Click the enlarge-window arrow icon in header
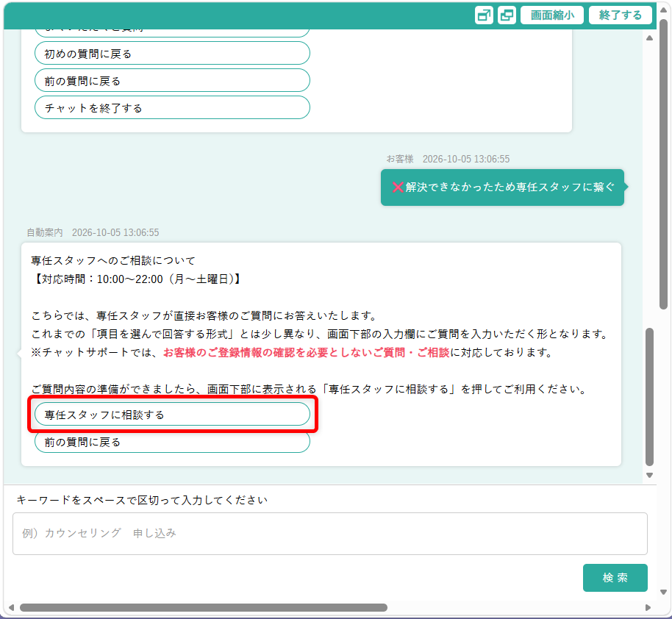Screen dimensions: 672x619 point(484,15)
